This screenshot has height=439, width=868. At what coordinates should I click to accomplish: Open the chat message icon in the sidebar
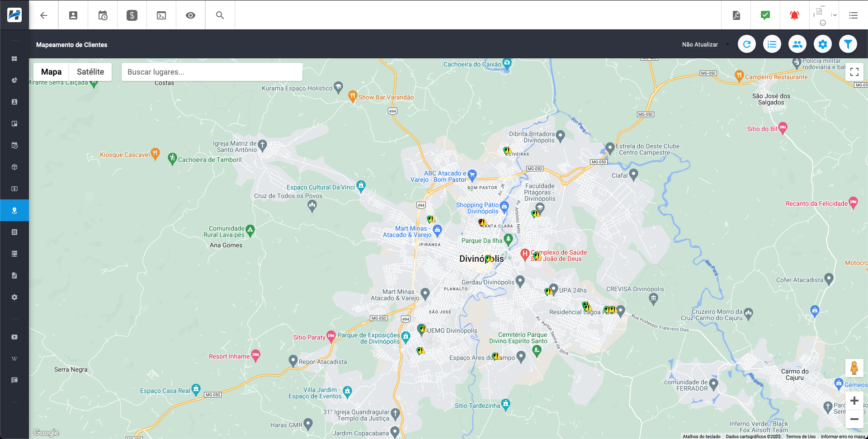(14, 381)
